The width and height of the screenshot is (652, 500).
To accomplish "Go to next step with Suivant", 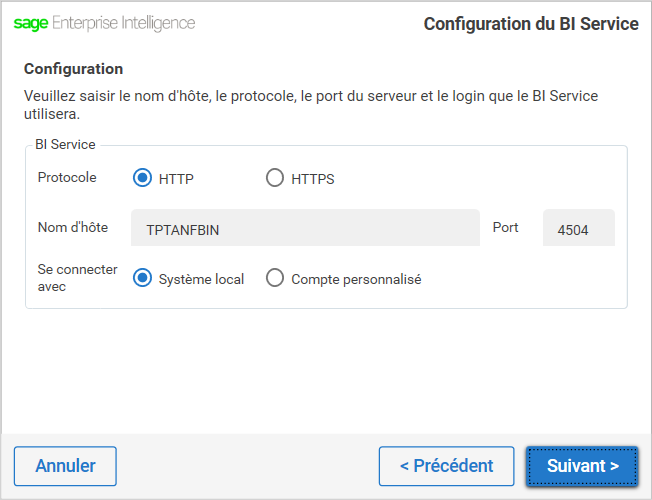I will pos(582,466).
